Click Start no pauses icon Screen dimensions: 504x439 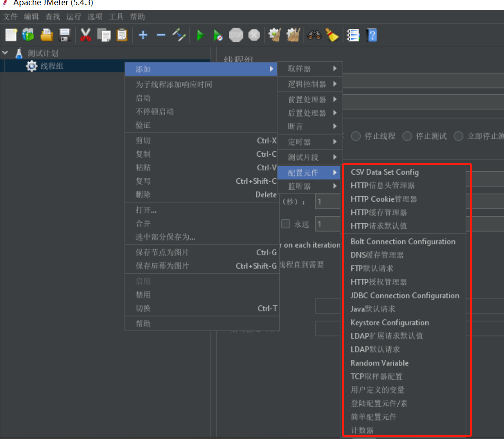[x=218, y=35]
